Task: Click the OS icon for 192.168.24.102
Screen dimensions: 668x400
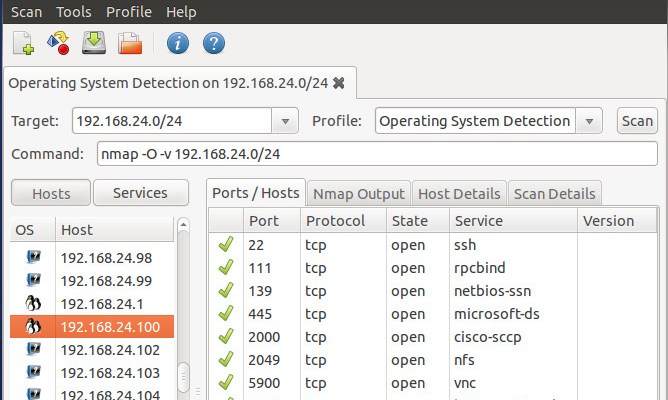Action: [33, 350]
